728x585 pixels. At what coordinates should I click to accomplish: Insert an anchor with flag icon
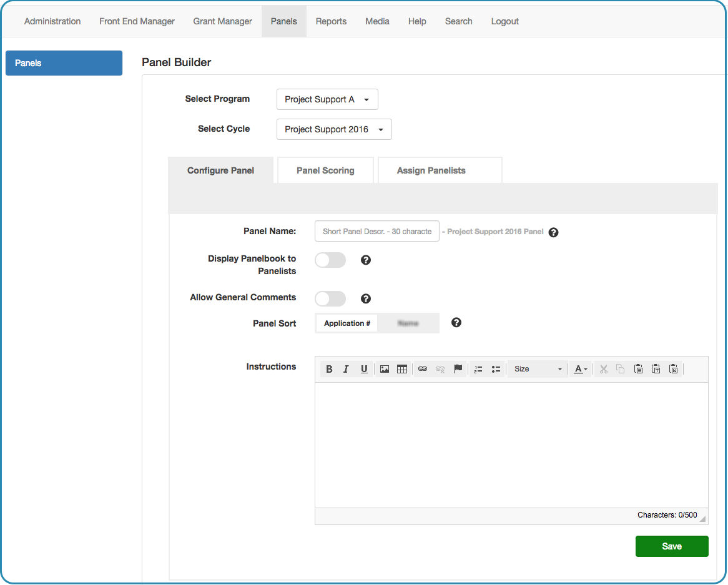(458, 369)
